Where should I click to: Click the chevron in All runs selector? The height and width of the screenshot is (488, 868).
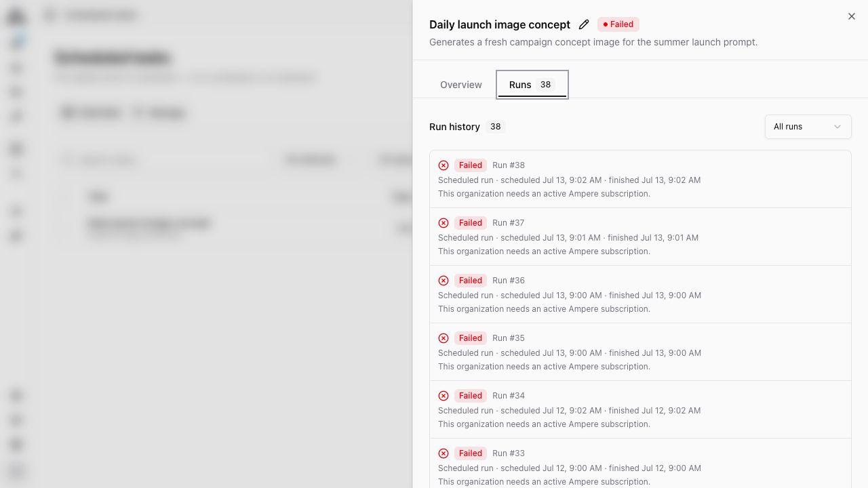[837, 127]
